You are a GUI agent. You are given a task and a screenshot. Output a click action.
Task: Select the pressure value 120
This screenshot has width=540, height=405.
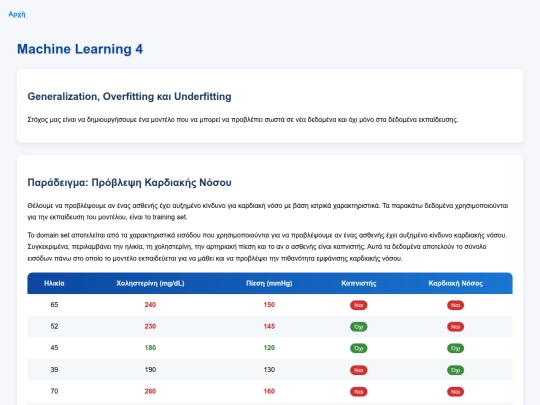269,348
